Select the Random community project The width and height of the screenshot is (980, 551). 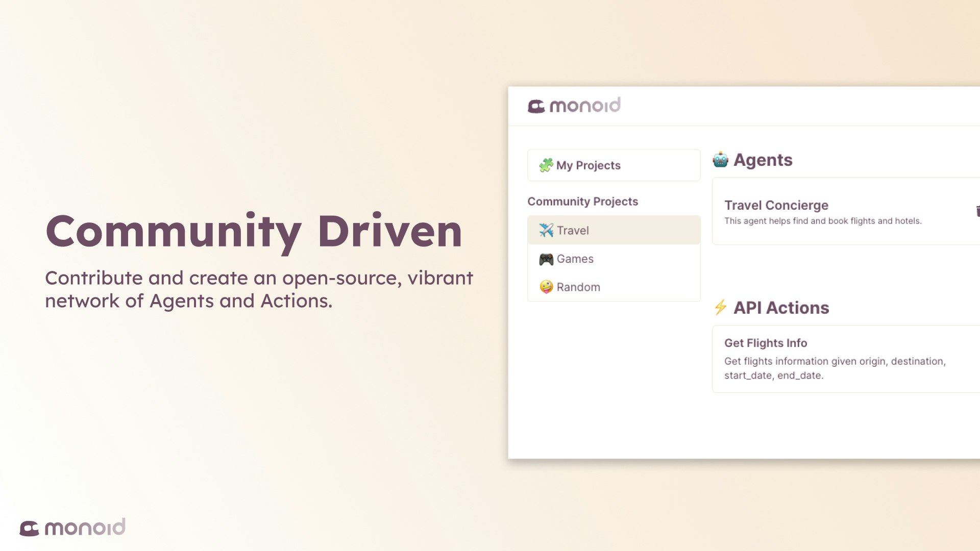pyautogui.click(x=614, y=287)
